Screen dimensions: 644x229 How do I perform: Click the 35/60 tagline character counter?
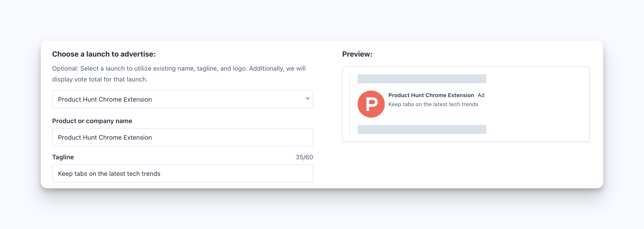coord(304,157)
